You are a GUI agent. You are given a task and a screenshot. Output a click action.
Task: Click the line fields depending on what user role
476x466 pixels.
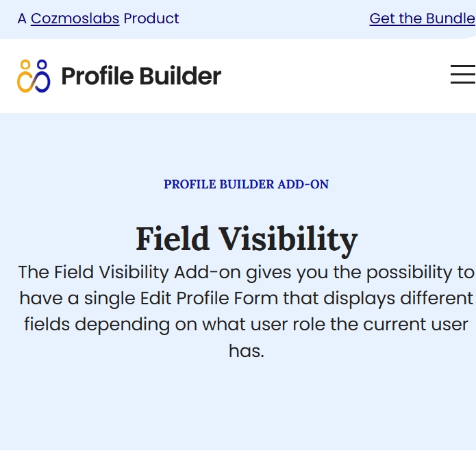pos(246,325)
